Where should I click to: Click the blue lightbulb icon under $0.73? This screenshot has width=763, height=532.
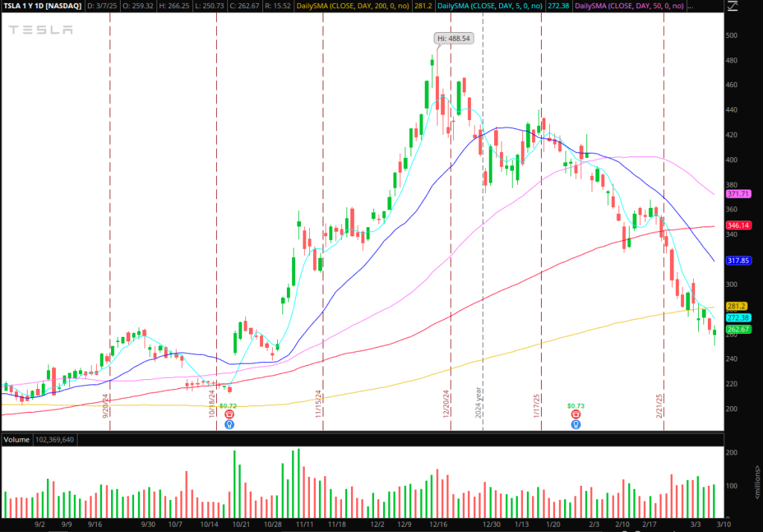pos(576,425)
